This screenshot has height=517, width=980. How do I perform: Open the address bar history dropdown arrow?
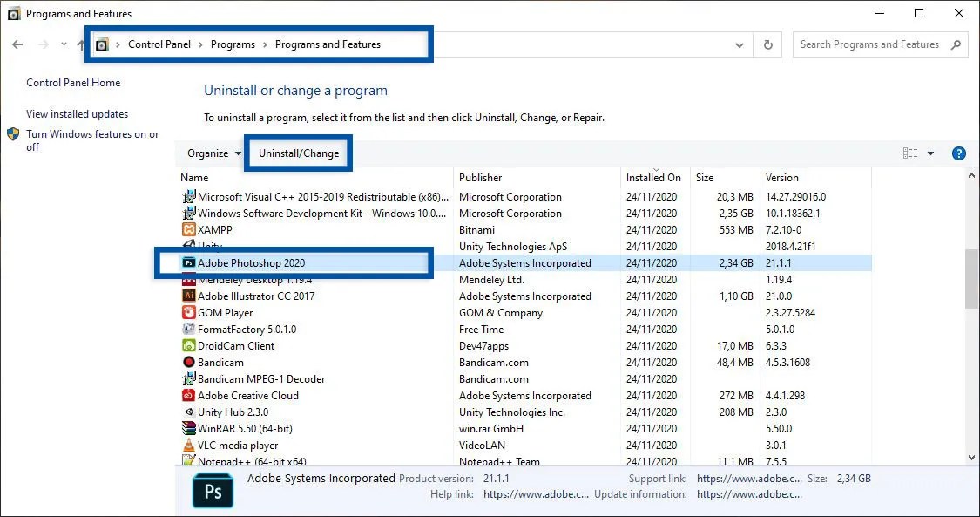pos(739,44)
